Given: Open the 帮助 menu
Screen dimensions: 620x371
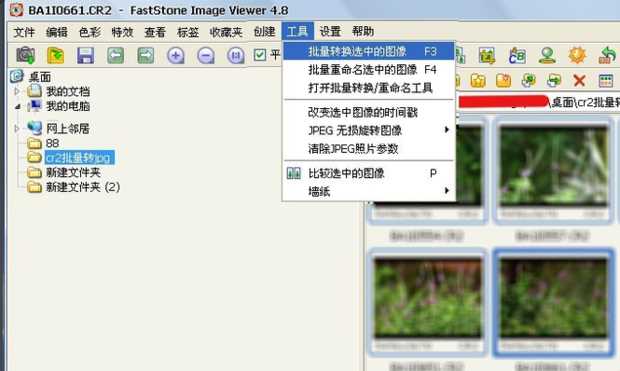Looking at the screenshot, I should point(363,31).
